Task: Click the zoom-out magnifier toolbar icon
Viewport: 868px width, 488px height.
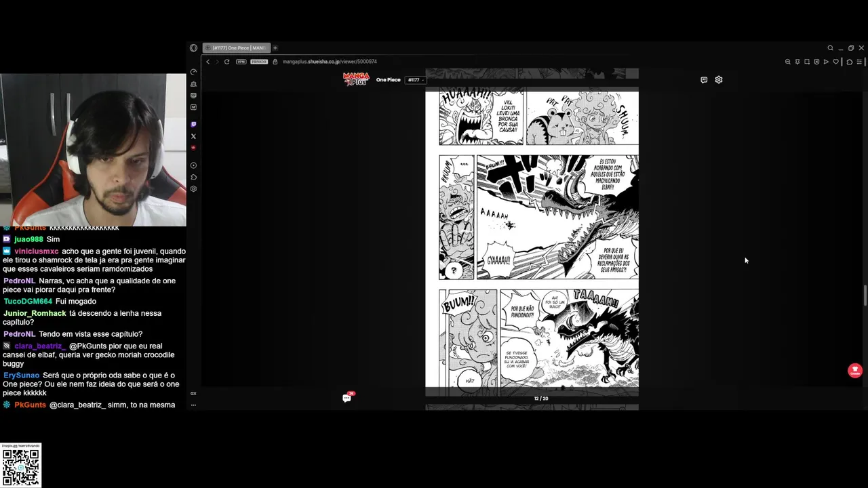Action: coord(788,62)
